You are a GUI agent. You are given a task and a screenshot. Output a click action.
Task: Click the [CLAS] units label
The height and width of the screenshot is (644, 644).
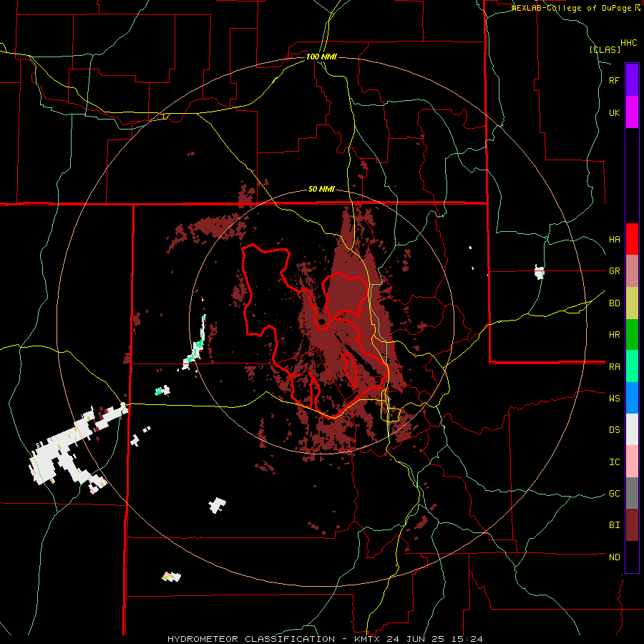coord(605,49)
